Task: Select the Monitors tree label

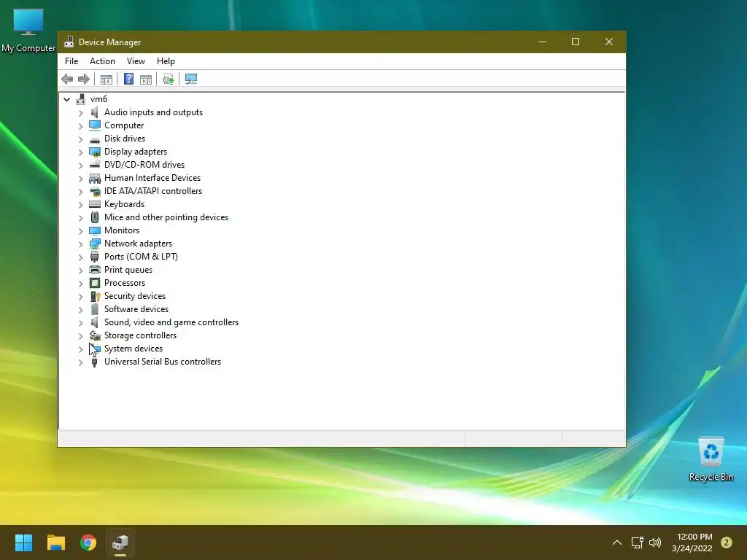Action: click(x=122, y=230)
